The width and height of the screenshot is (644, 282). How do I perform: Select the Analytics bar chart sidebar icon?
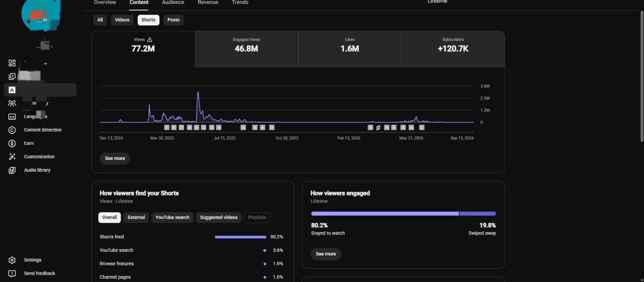pyautogui.click(x=12, y=90)
